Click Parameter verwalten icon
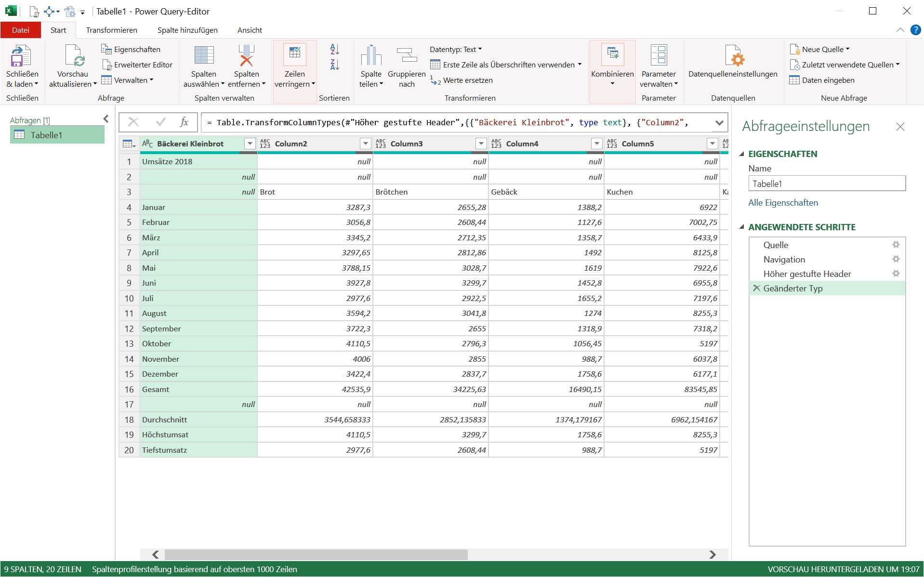The image size is (924, 577). [x=659, y=55]
